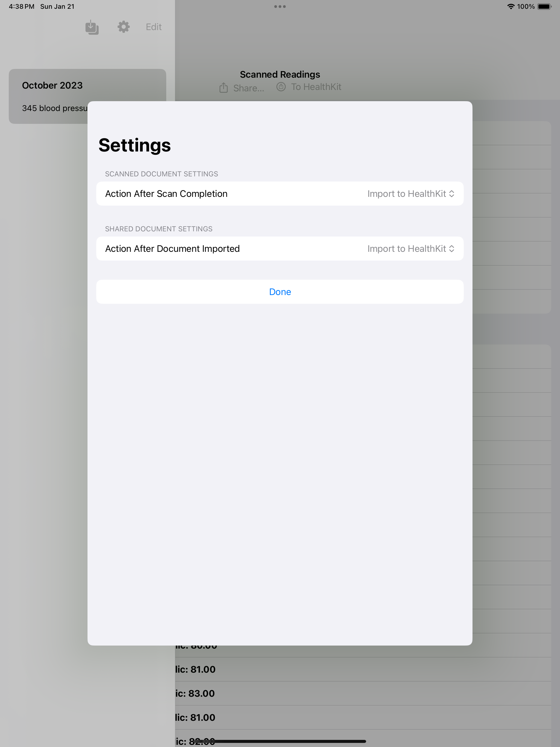Select the October 2023 document entry
The width and height of the screenshot is (560, 747).
[87, 96]
